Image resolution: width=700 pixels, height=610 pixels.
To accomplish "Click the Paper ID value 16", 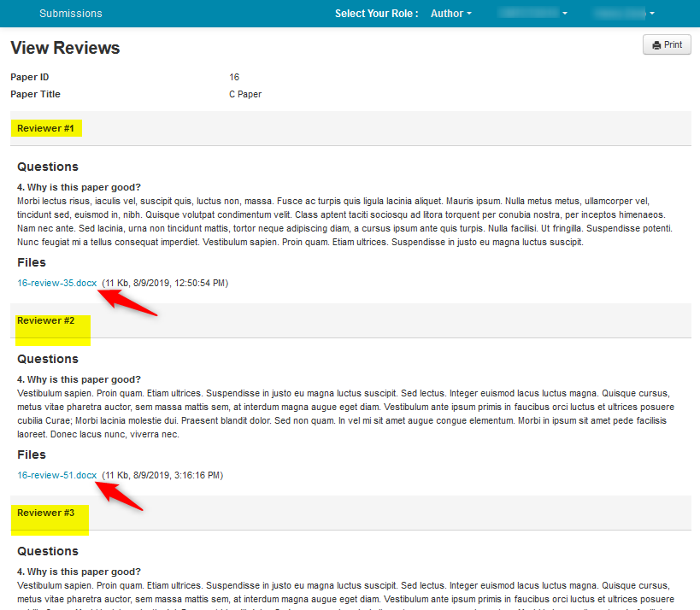I will pos(234,77).
